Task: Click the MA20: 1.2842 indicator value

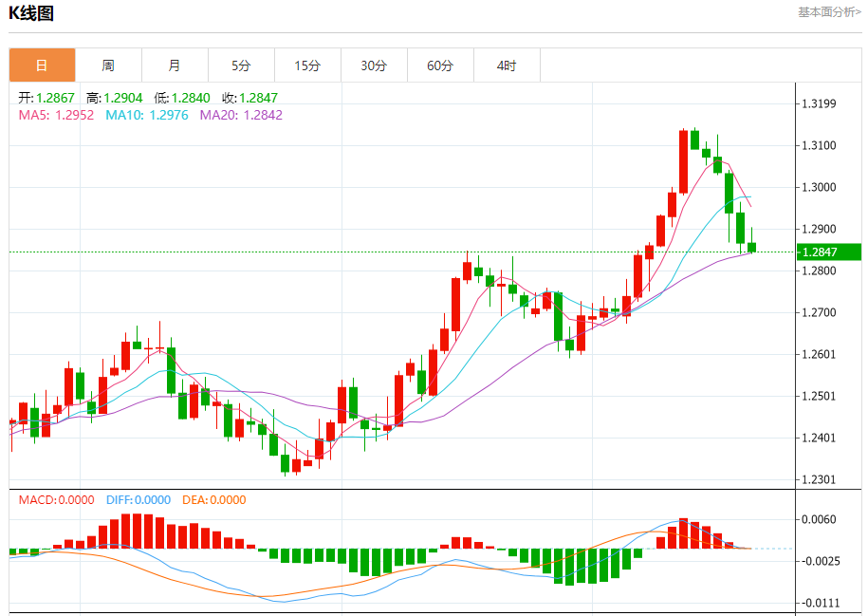Action: click(241, 115)
